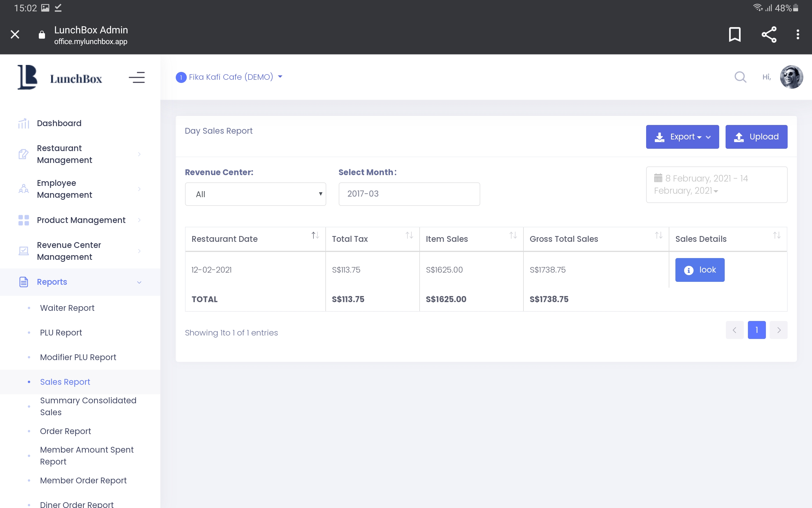
Task: Open the date range picker
Action: coord(716,184)
